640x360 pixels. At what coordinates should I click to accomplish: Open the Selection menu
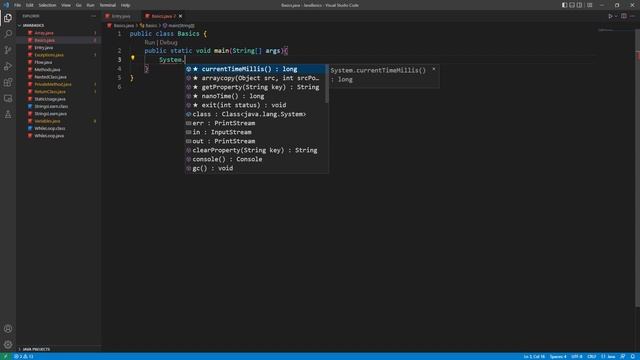47,5
